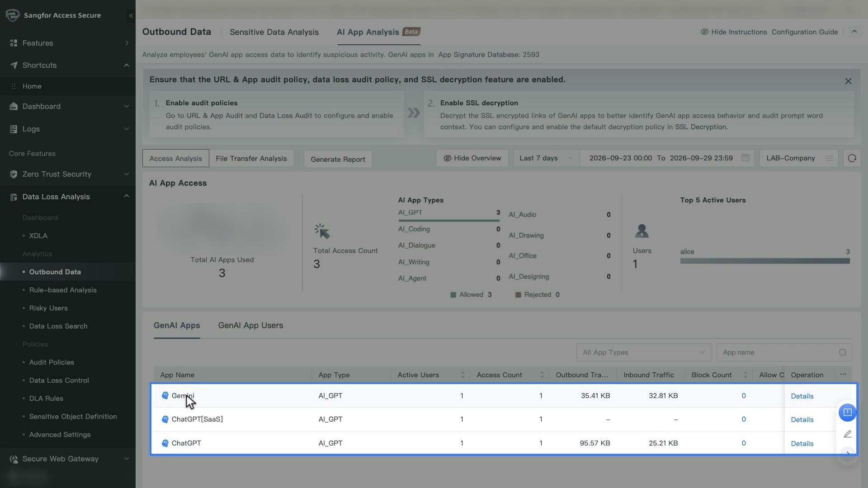Click the Sangfor Access Secure logo
868x488 pixels.
13,15
